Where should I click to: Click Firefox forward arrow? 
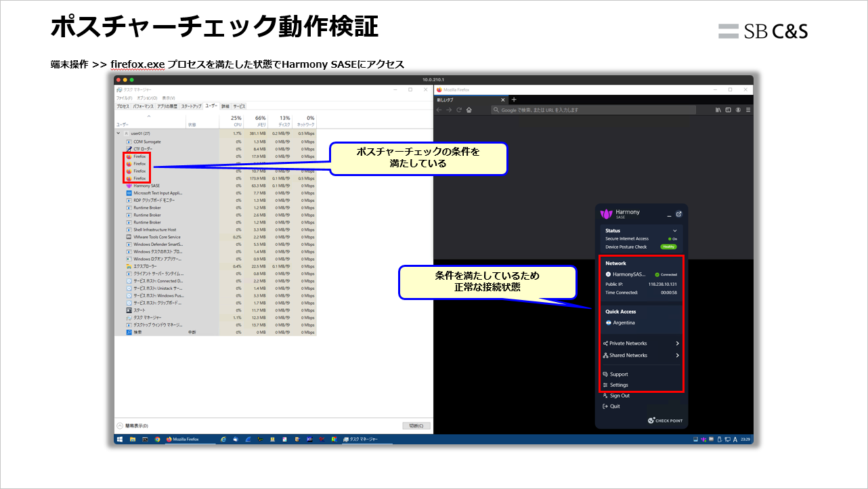pos(448,110)
